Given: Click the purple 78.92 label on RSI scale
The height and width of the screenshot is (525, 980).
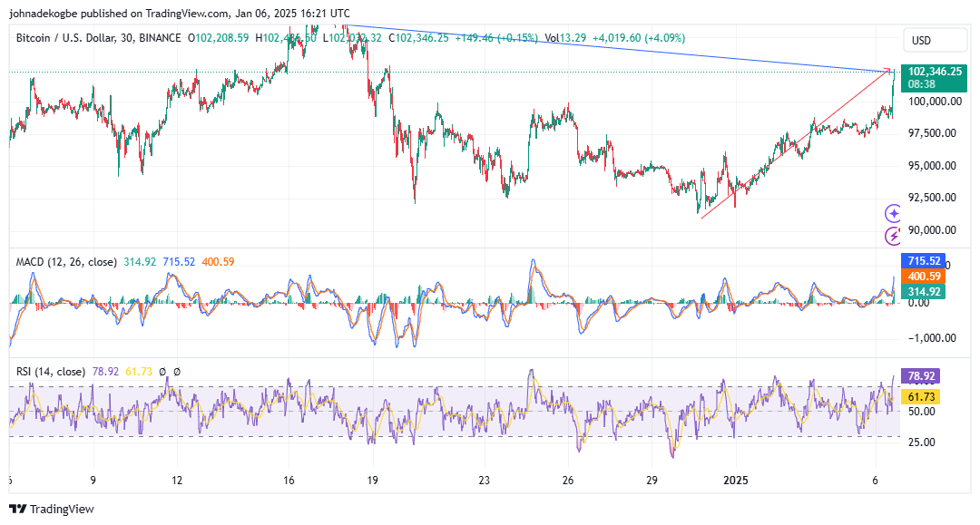Looking at the screenshot, I should tap(921, 375).
